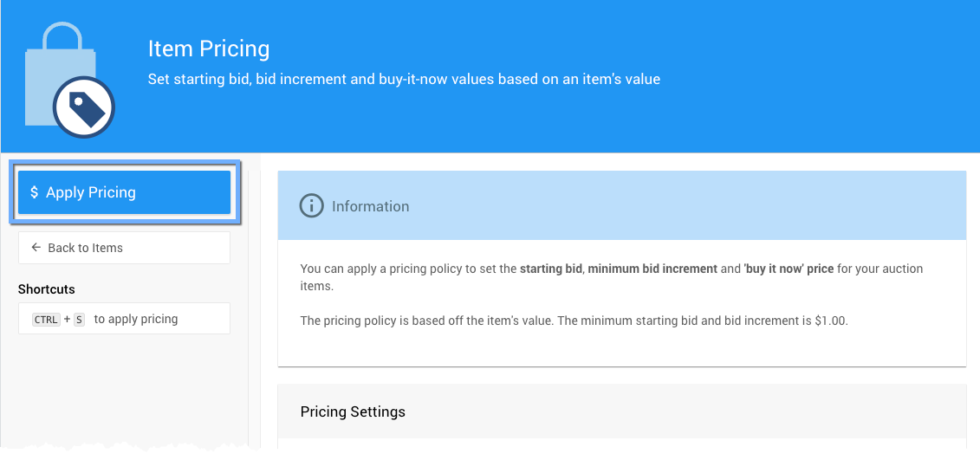The width and height of the screenshot is (980, 473).
Task: Click the S key badge in Shortcuts
Action: (x=79, y=320)
